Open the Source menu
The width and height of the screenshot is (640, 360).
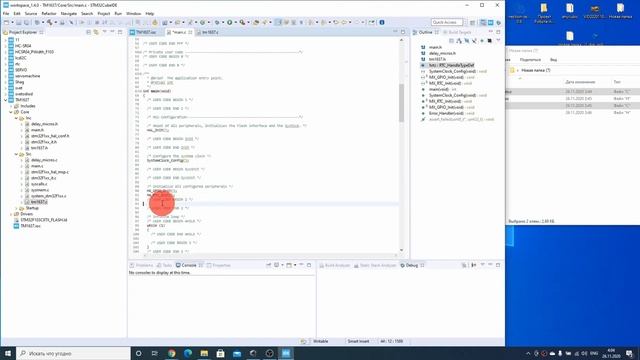31,13
